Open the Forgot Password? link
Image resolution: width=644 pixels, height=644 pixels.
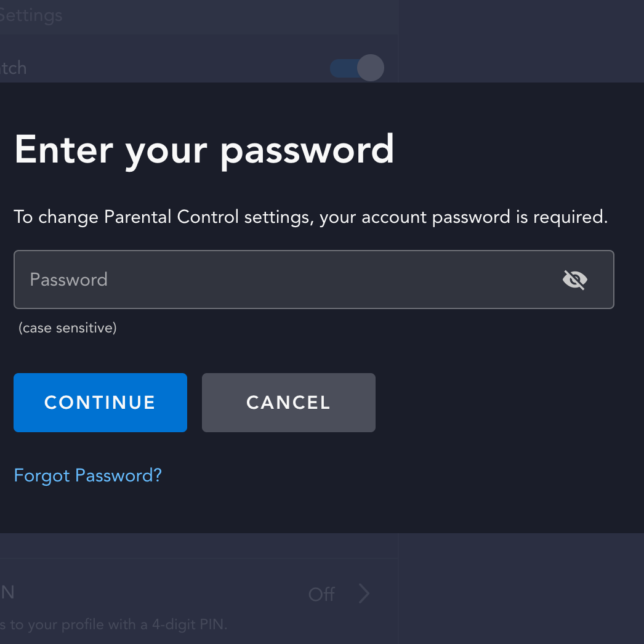87,475
